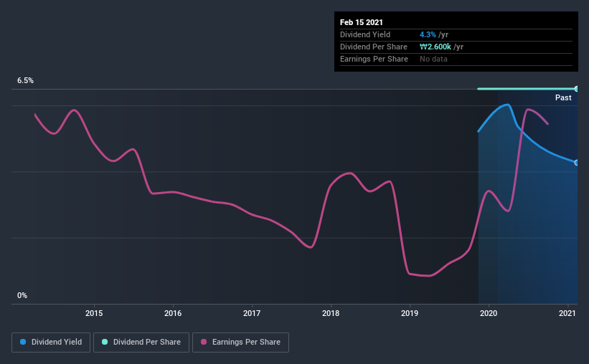Toggle the Dividend Per Share legend button
589x364 pixels.
[141, 343]
